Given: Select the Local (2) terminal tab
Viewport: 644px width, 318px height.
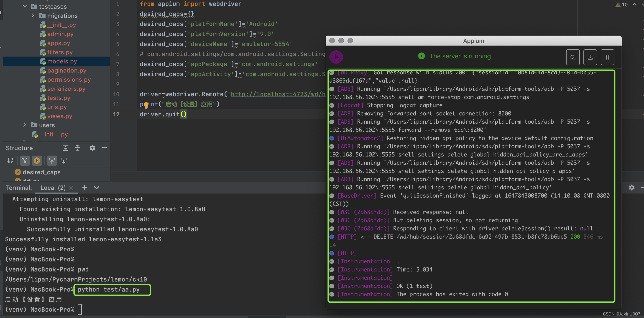Looking at the screenshot, I should tap(53, 188).
